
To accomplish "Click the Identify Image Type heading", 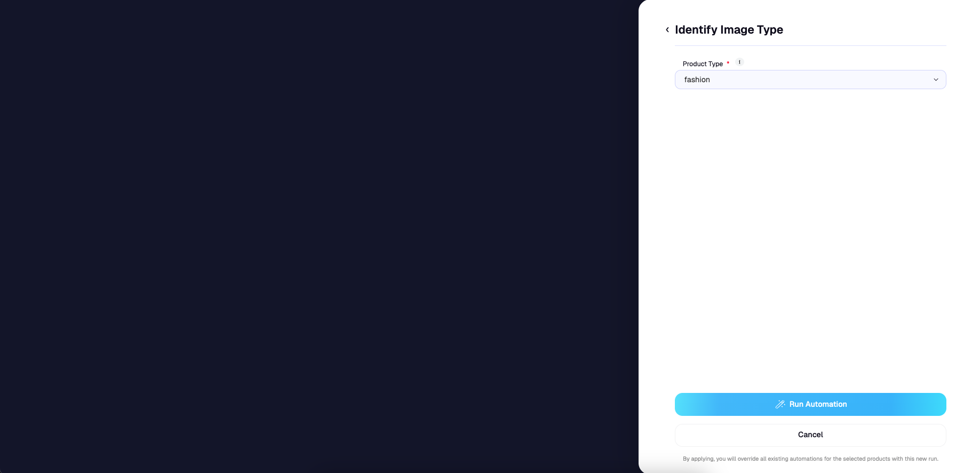I will 729,30.
